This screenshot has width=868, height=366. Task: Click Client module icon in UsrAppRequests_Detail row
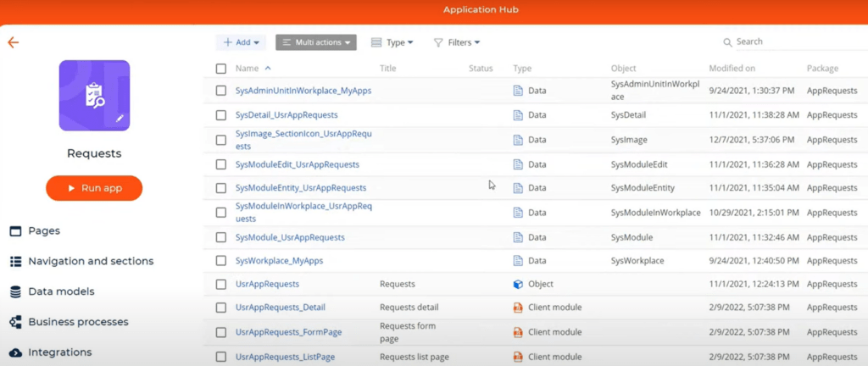pos(518,308)
